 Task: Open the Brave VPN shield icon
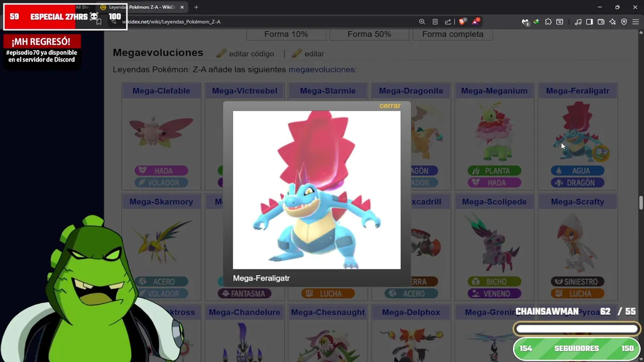point(624,22)
